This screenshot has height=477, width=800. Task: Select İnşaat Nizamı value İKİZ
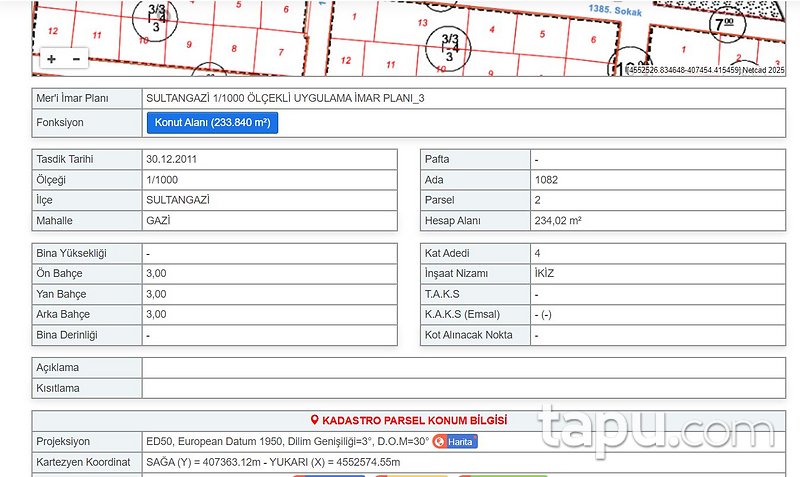pyautogui.click(x=544, y=273)
